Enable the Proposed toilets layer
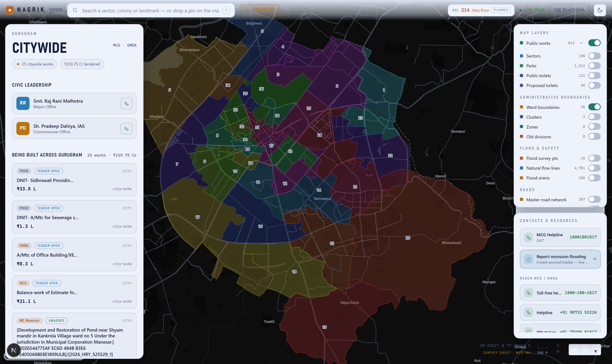 coord(594,85)
